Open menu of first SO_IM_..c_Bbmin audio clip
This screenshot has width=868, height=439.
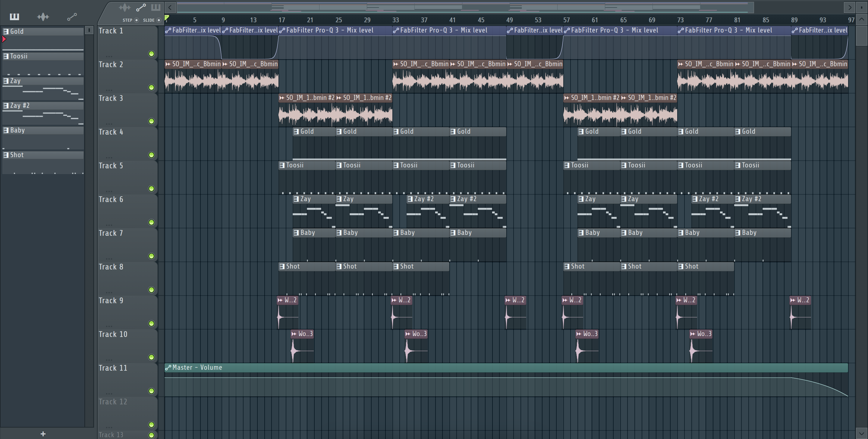(168, 64)
